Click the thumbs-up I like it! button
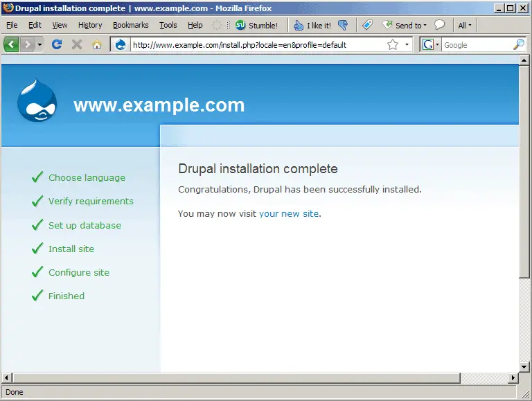Image resolution: width=532 pixels, height=401 pixels. click(x=312, y=26)
